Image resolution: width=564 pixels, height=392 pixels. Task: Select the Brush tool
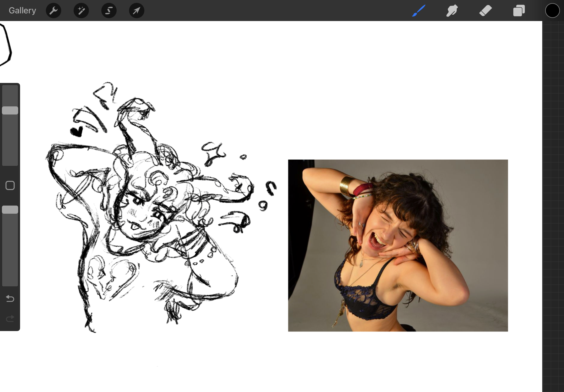(419, 11)
